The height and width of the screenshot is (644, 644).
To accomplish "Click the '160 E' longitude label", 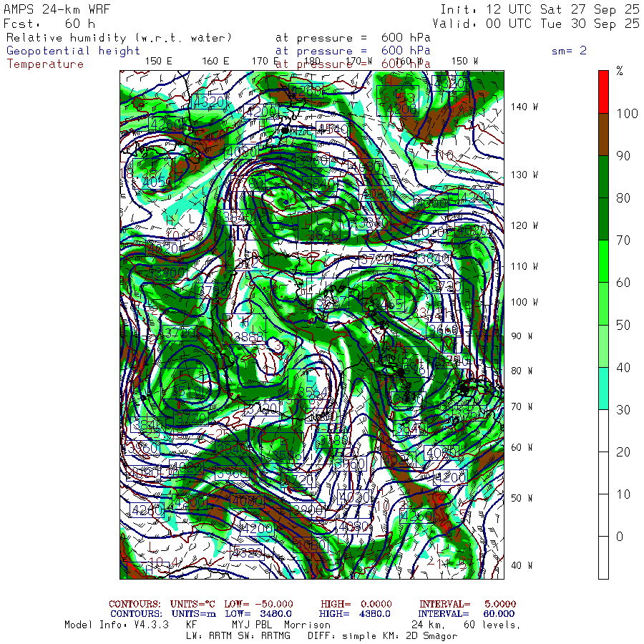I will [x=215, y=62].
